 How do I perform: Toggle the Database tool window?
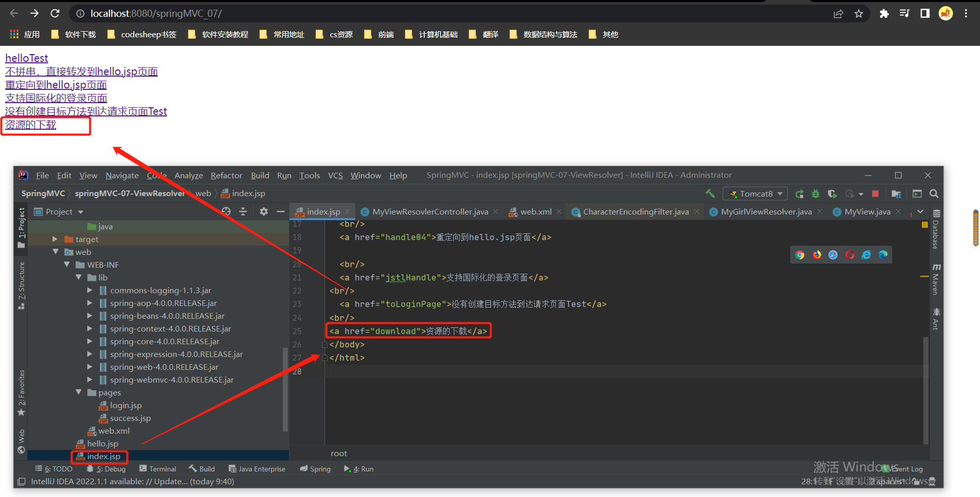[x=936, y=229]
